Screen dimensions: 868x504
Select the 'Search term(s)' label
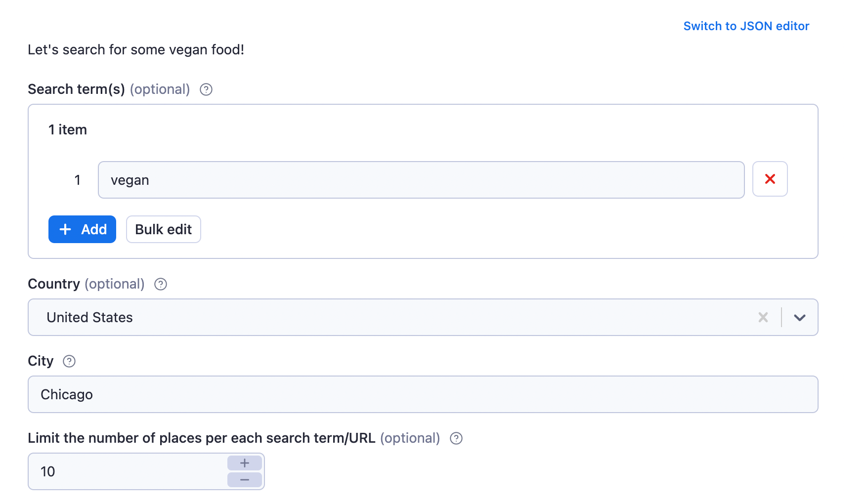click(76, 89)
